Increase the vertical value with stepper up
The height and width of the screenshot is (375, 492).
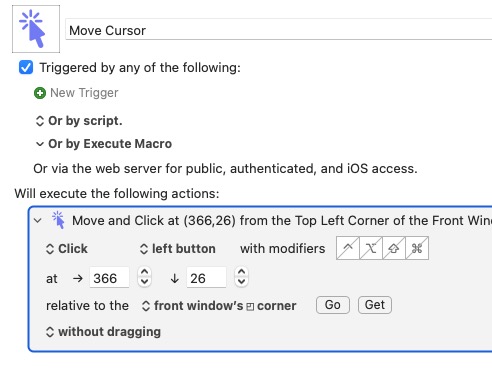tap(242, 272)
